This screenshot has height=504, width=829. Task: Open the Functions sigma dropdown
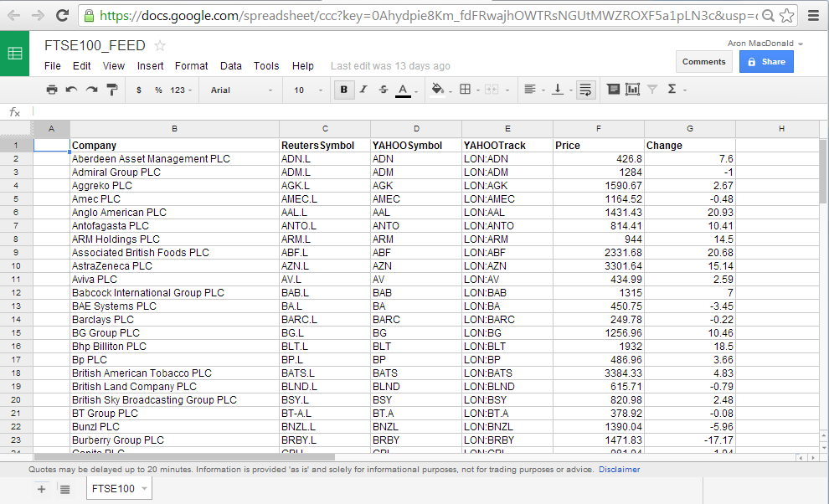[x=677, y=90]
